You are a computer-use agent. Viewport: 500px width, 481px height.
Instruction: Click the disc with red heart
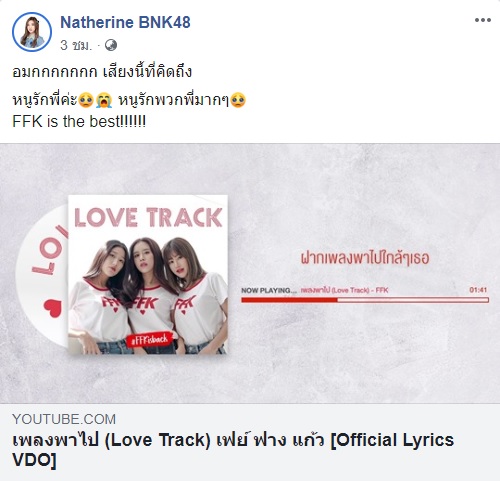point(42,275)
